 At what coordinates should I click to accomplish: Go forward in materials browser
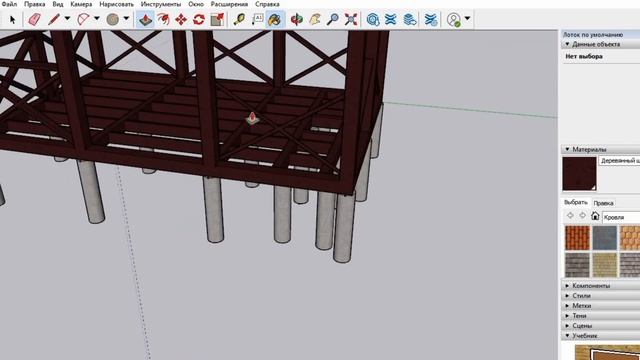click(582, 216)
